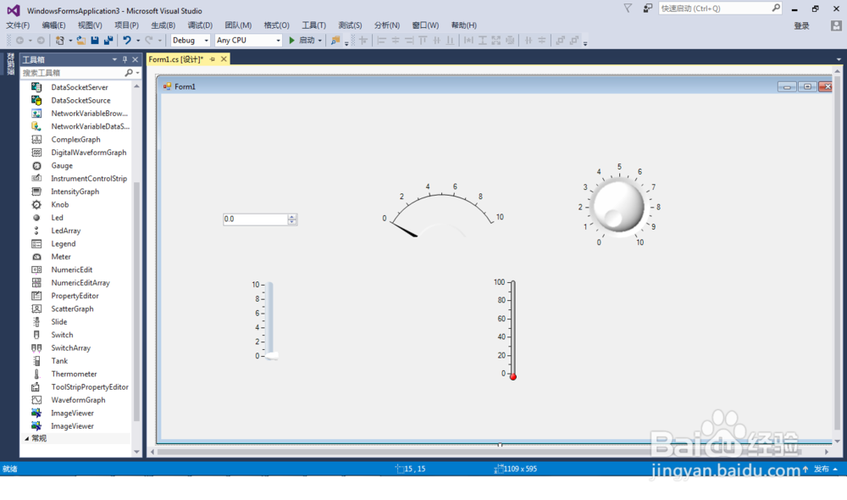Toggle auto-hide pin on toolbox panel
Image resolution: width=847 pixels, height=500 pixels.
[125, 59]
